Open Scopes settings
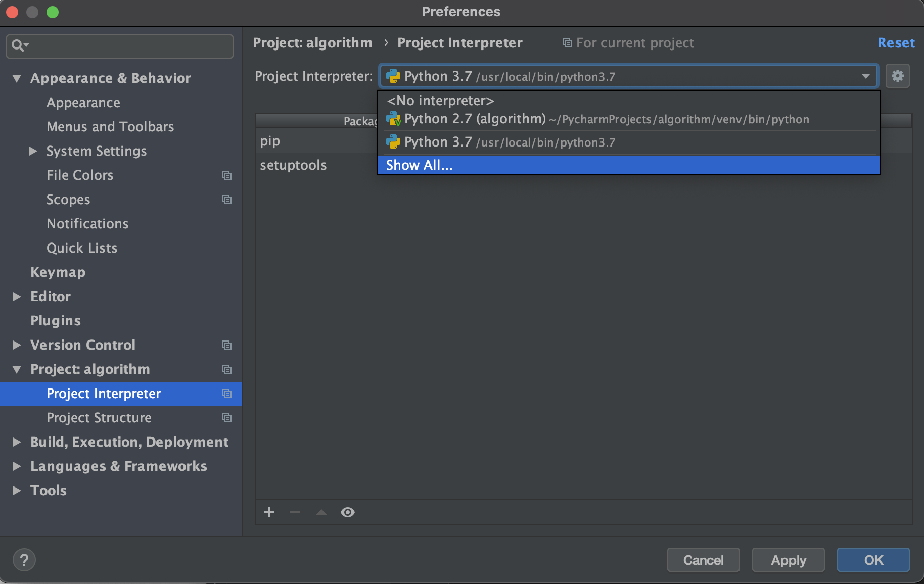The width and height of the screenshot is (924, 584). coord(68,200)
